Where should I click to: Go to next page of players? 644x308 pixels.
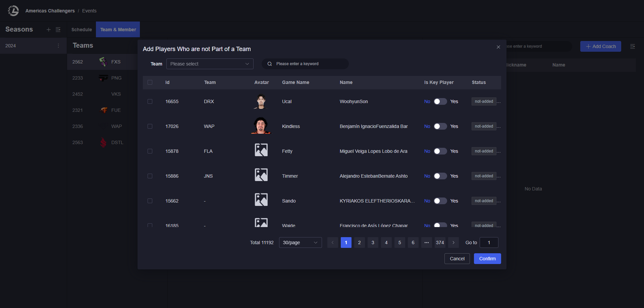point(453,243)
